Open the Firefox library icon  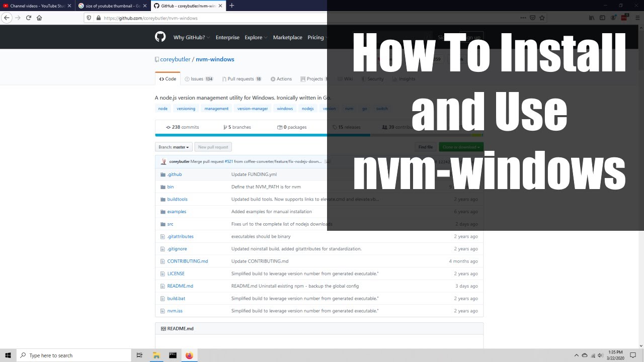(x=592, y=18)
